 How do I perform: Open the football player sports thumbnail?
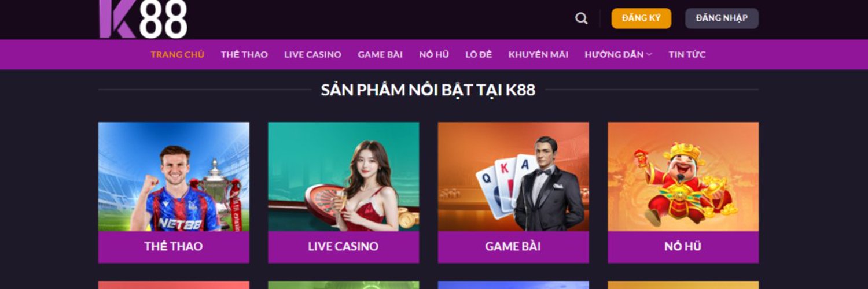(x=174, y=177)
